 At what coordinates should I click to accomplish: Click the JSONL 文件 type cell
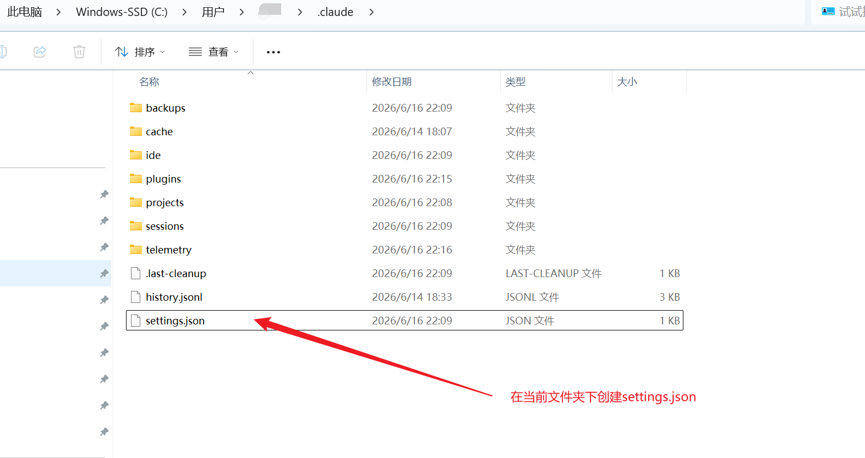[532, 297]
